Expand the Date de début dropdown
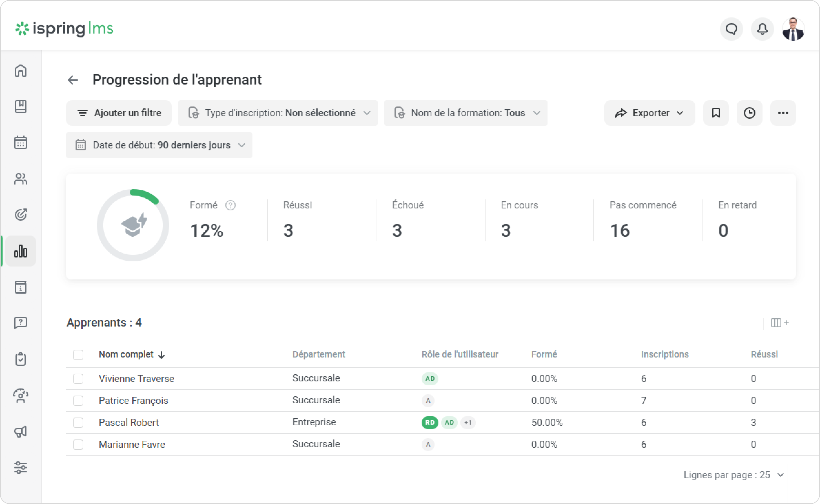Viewport: 820px width, 504px height. [x=159, y=145]
